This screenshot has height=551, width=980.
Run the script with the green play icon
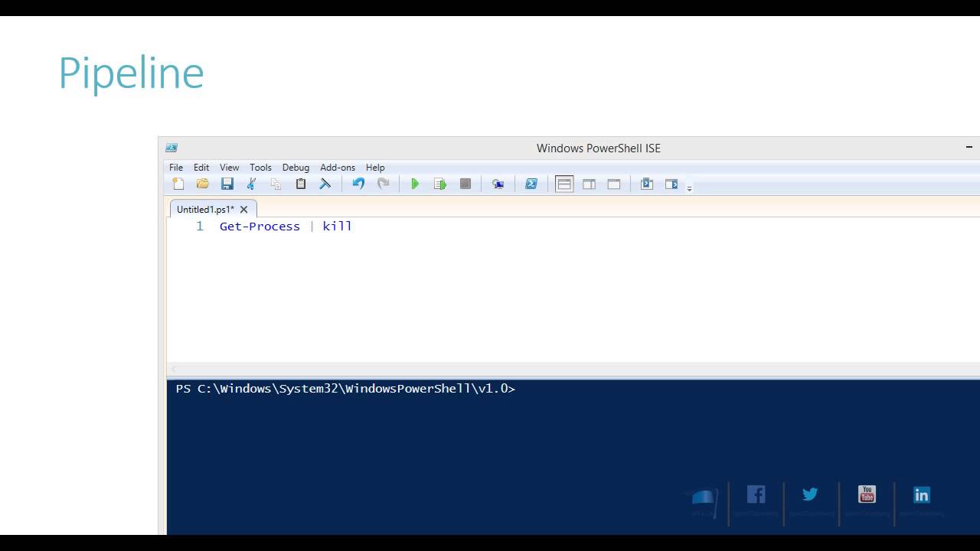[x=415, y=184]
